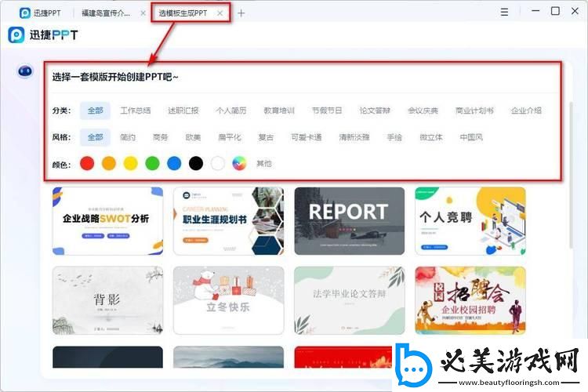Pick the black color swatch
The height and width of the screenshot is (392, 588).
tap(196, 164)
